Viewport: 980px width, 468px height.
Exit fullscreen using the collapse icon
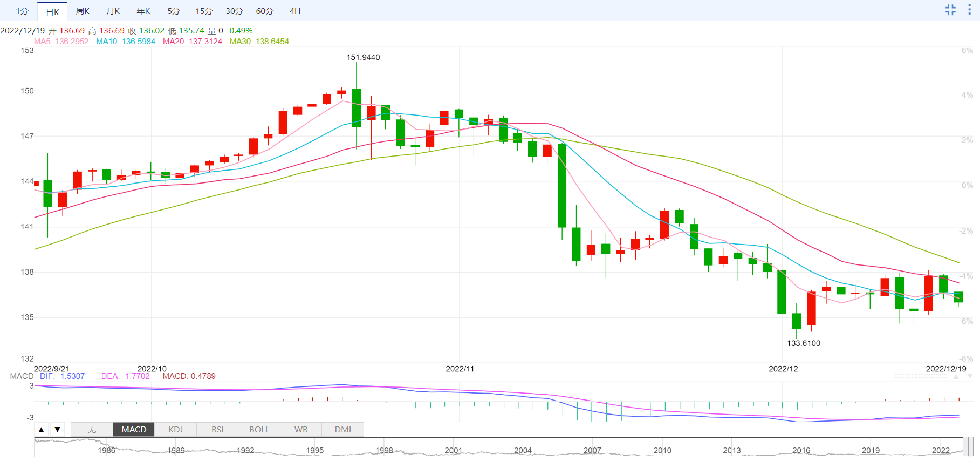click(x=950, y=10)
